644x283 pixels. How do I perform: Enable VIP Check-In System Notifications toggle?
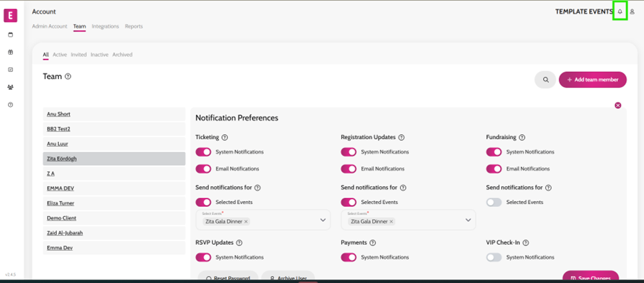[x=494, y=257]
